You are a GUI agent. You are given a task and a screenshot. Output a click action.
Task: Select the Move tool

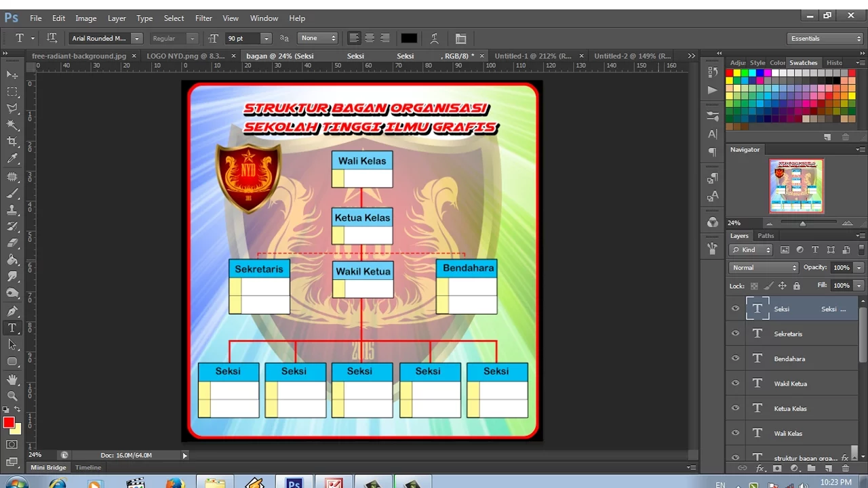tap(12, 75)
